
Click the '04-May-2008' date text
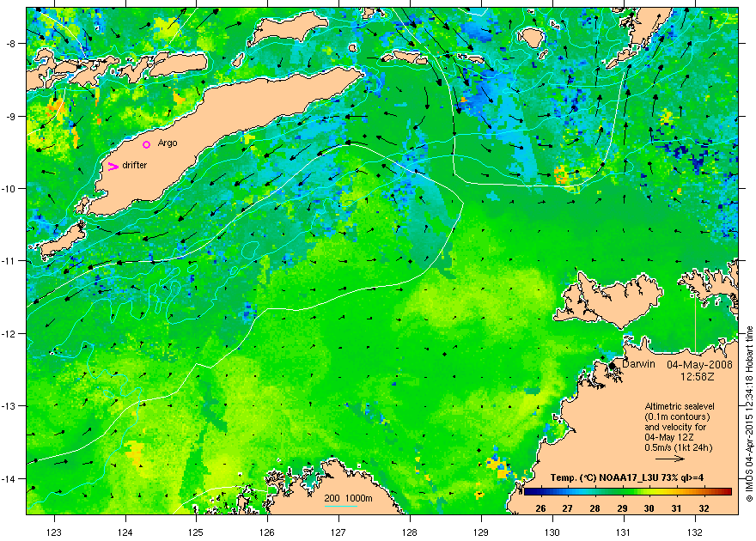click(699, 365)
